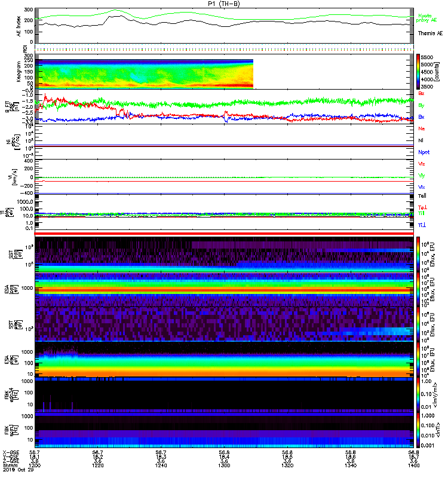Select the "1400" time tick label
Viewport: 448px width, 478px height.
click(x=413, y=465)
